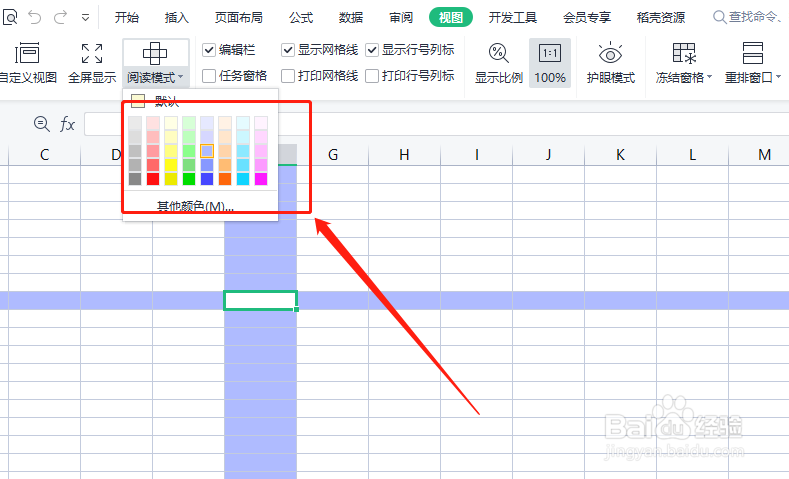This screenshot has width=789, height=479.
Task: Expand the 阅读模式 color dropdown arrow
Action: point(181,77)
